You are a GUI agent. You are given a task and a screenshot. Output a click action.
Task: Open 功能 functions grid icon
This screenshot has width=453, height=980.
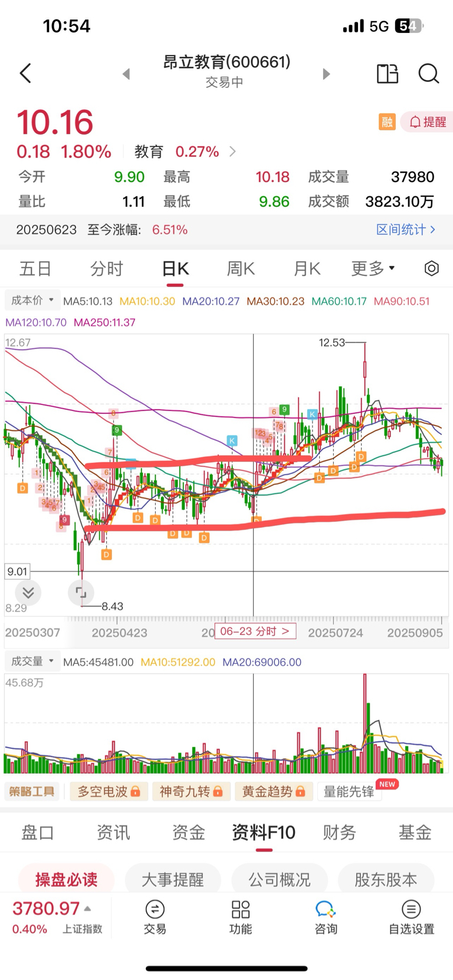tap(241, 917)
